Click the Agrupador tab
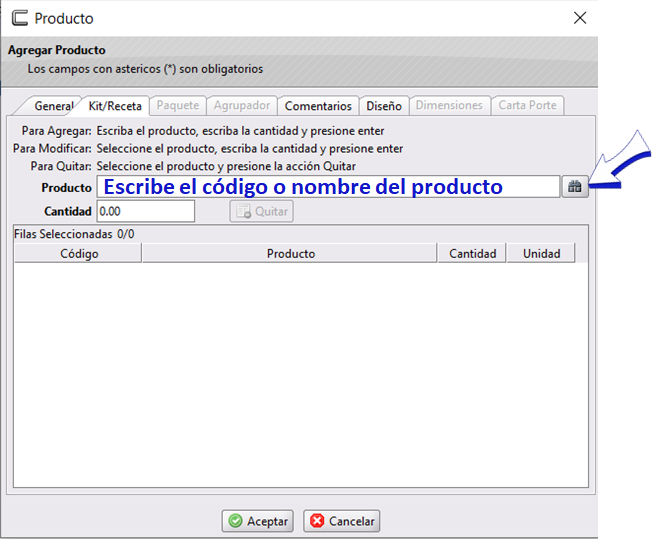The height and width of the screenshot is (539, 660). [242, 105]
